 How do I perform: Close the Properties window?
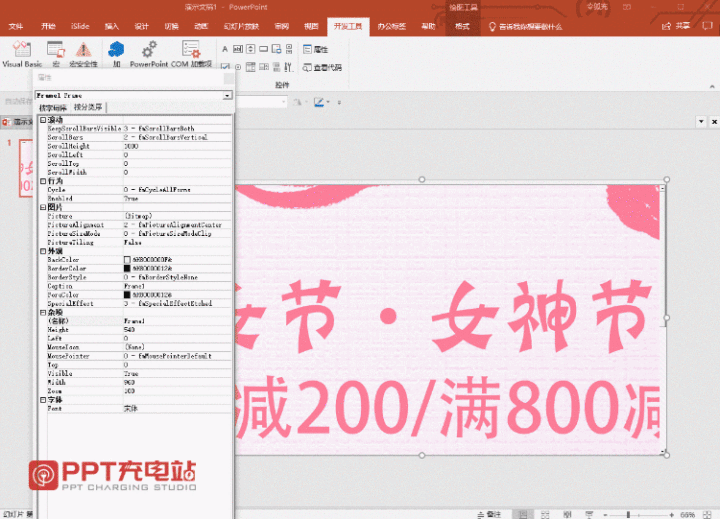pos(228,79)
